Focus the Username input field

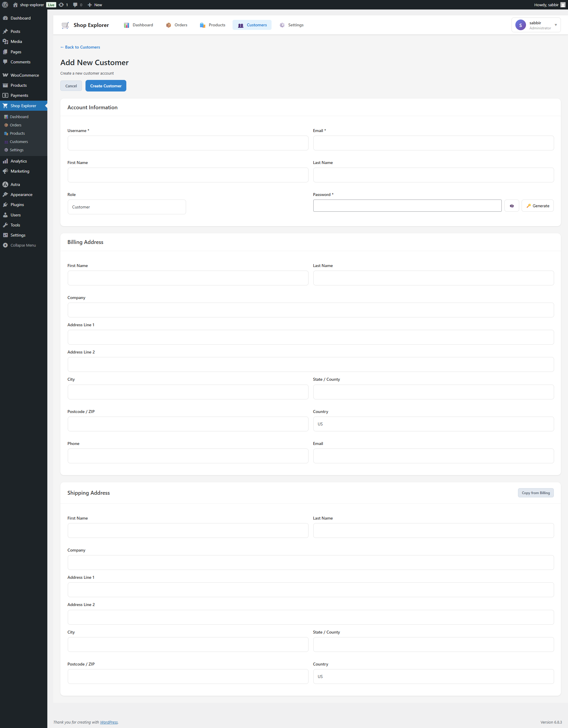[188, 143]
